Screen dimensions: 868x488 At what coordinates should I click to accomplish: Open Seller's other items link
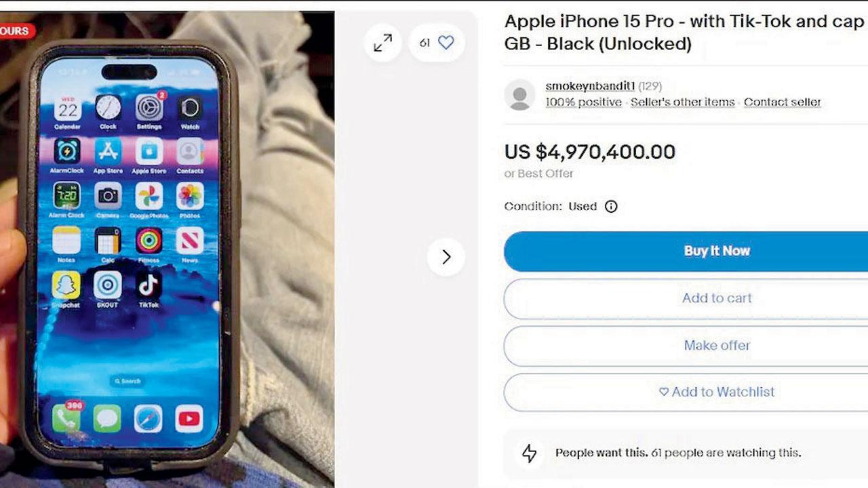click(682, 102)
